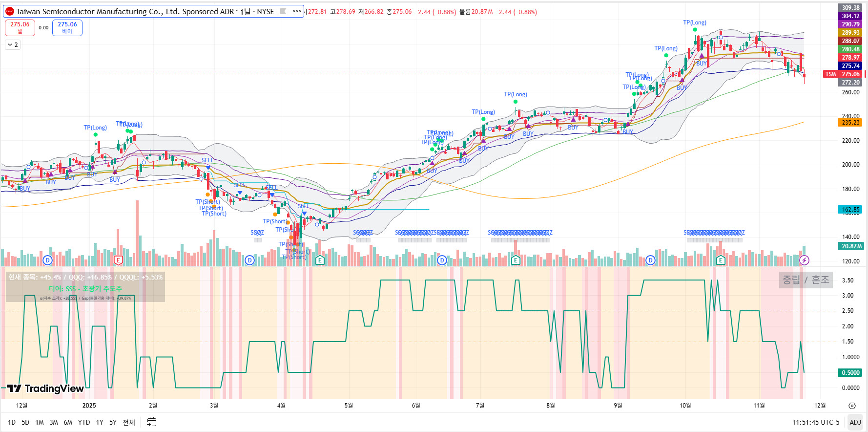
Task: Open the three-dot more menu in the chart legend
Action: [x=297, y=11]
